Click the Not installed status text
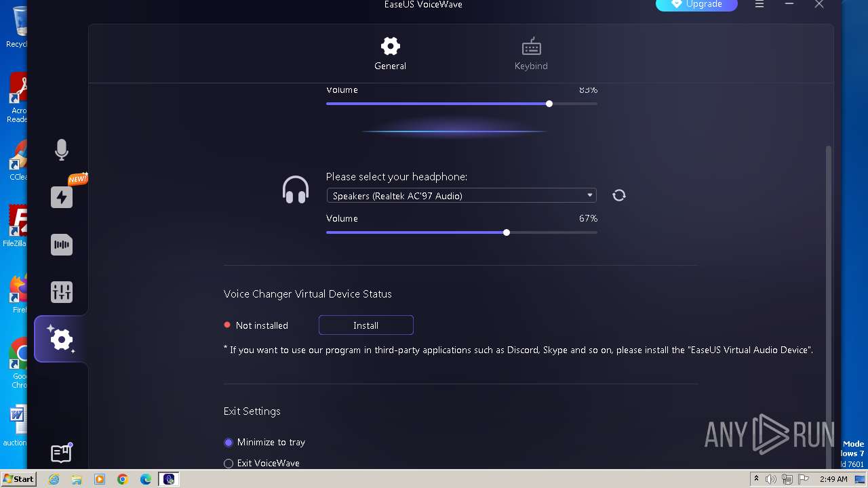The image size is (868, 488). click(262, 325)
